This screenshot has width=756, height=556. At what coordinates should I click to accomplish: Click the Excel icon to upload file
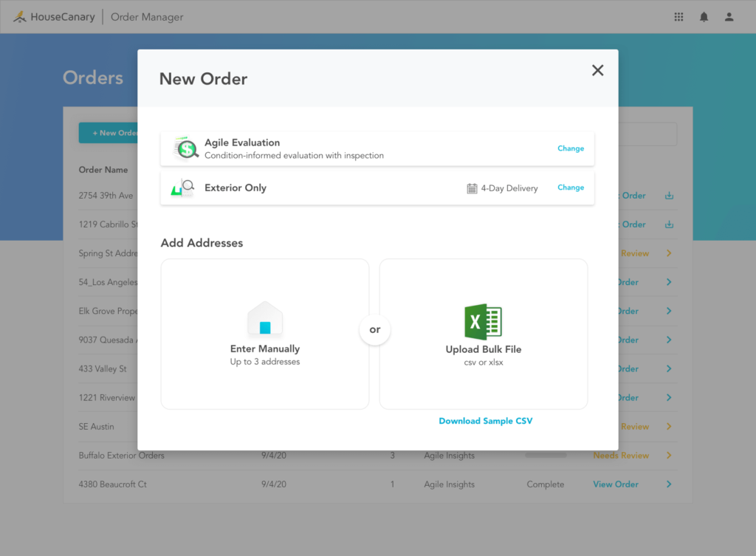(483, 322)
